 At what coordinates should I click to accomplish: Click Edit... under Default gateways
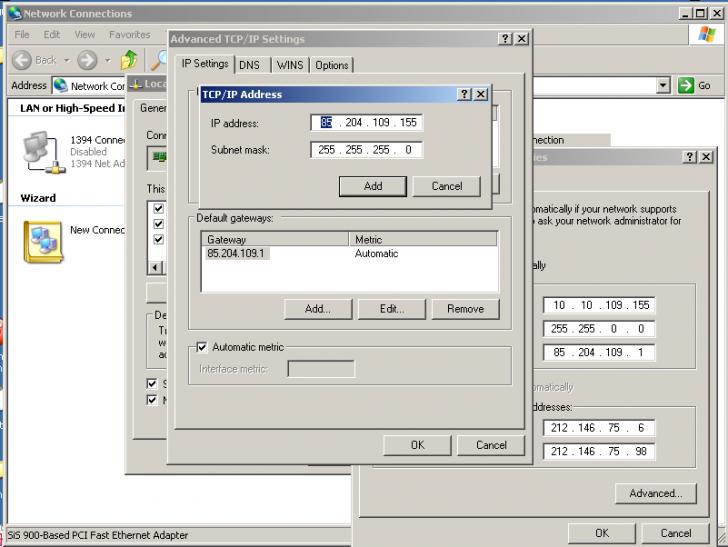(392, 309)
